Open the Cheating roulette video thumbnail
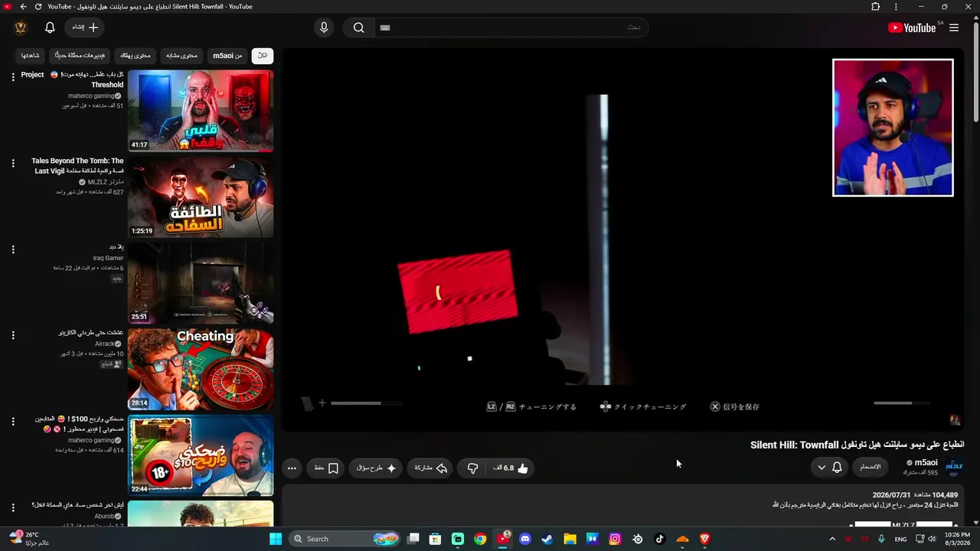Image resolution: width=980 pixels, height=551 pixels. click(201, 369)
